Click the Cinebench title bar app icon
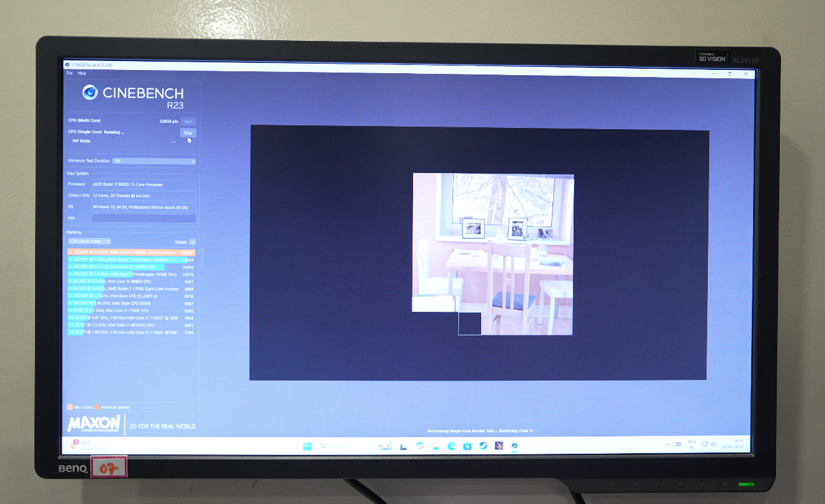 coord(67,65)
